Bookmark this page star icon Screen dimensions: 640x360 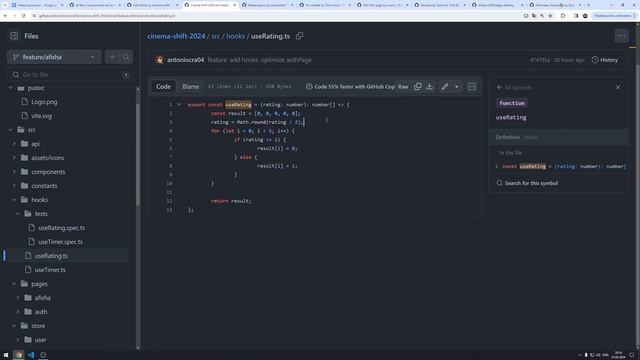tap(551, 16)
